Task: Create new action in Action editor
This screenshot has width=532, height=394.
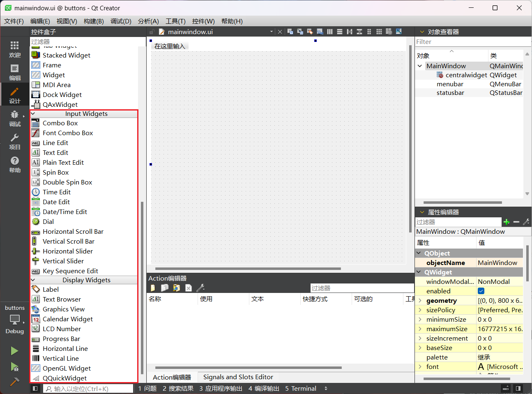Action: point(153,288)
